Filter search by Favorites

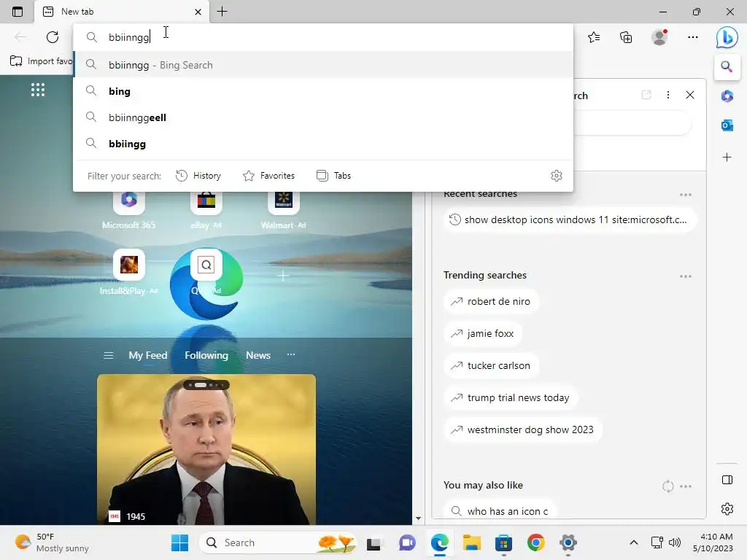point(268,176)
